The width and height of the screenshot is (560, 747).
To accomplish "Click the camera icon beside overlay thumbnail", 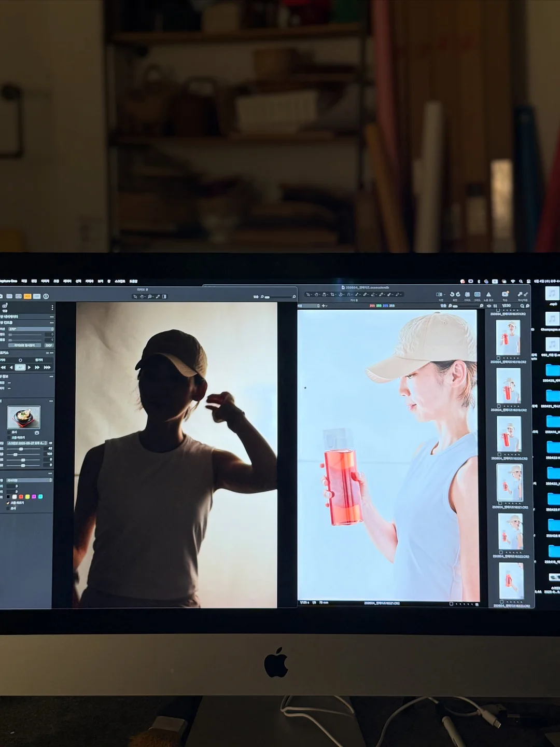I will [37, 433].
